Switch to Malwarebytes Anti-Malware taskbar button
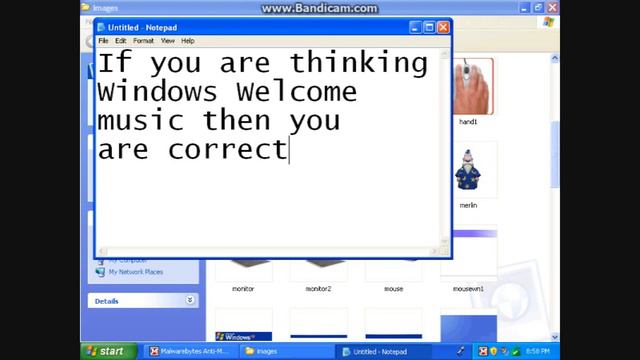640x360 pixels. click(191, 351)
